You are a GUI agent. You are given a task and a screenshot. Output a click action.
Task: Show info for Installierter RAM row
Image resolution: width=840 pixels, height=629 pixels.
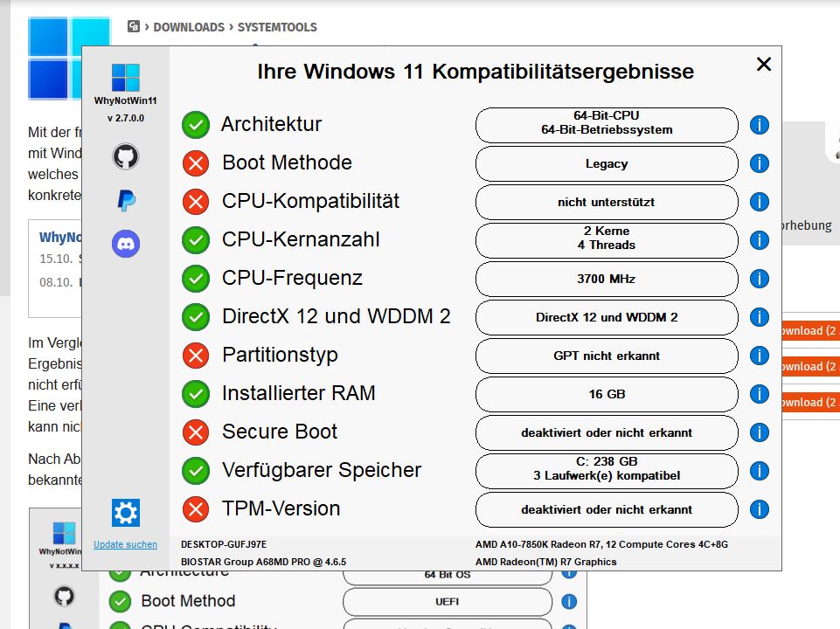pos(759,394)
